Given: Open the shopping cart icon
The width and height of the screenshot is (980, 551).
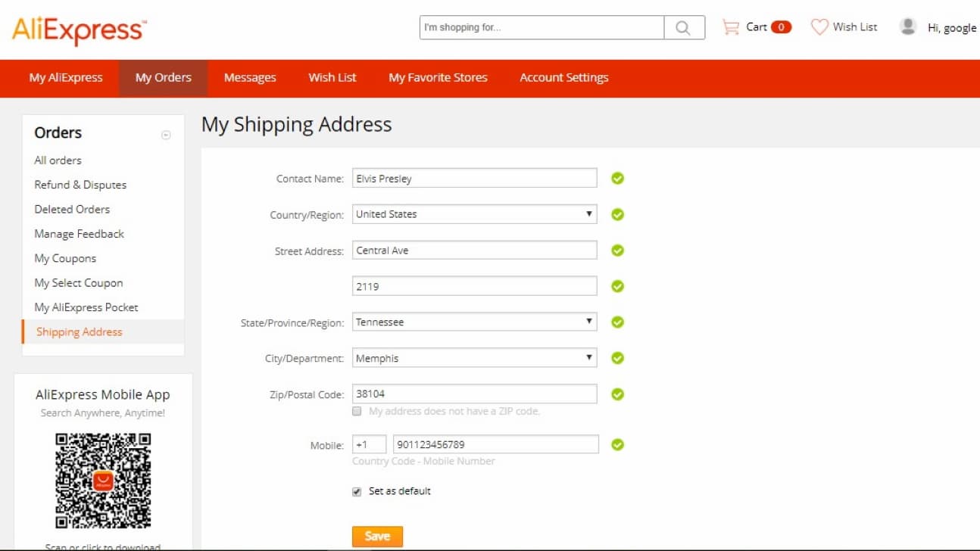Looking at the screenshot, I should pos(731,27).
